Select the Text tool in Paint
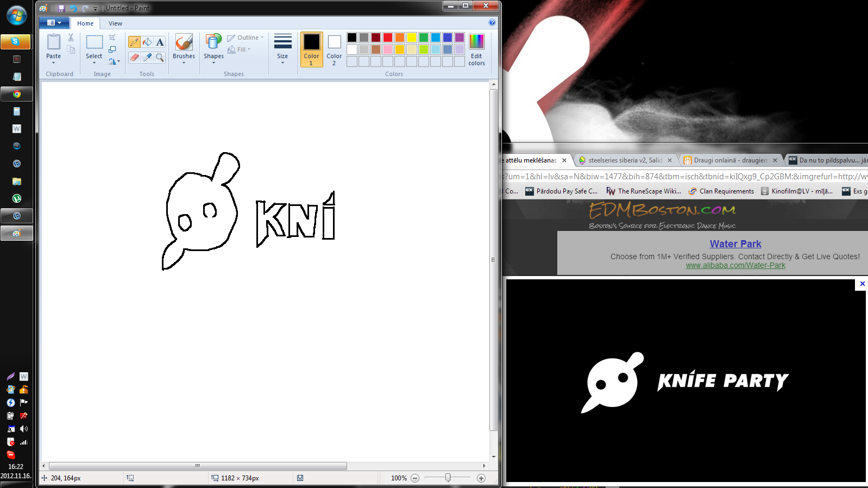Screen dimensions: 868x488 coord(160,42)
